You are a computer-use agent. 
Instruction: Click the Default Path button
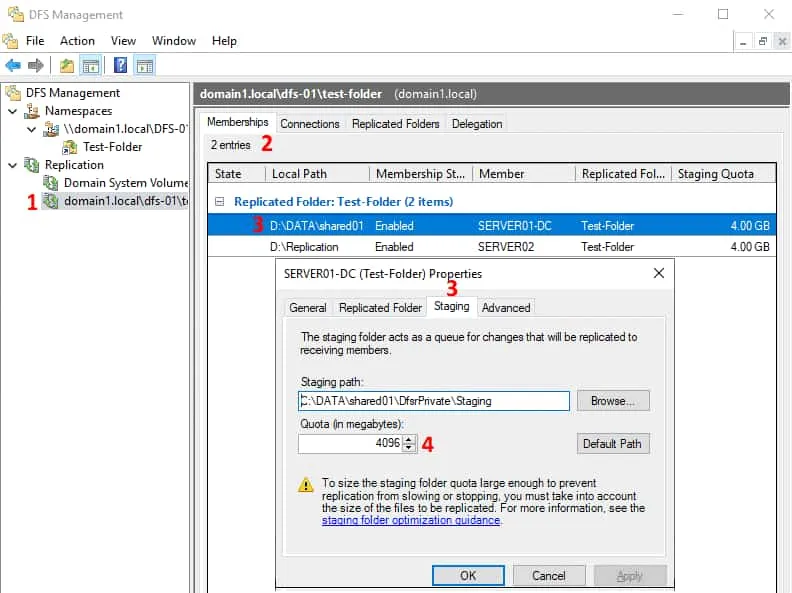click(x=613, y=443)
